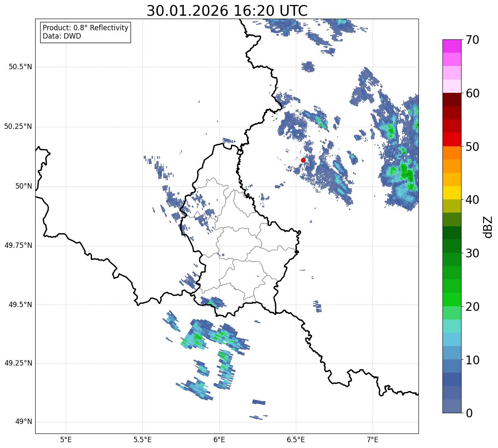The width and height of the screenshot is (498, 448).
Task: Click the 5°E longitude axis label
Action: point(66,439)
